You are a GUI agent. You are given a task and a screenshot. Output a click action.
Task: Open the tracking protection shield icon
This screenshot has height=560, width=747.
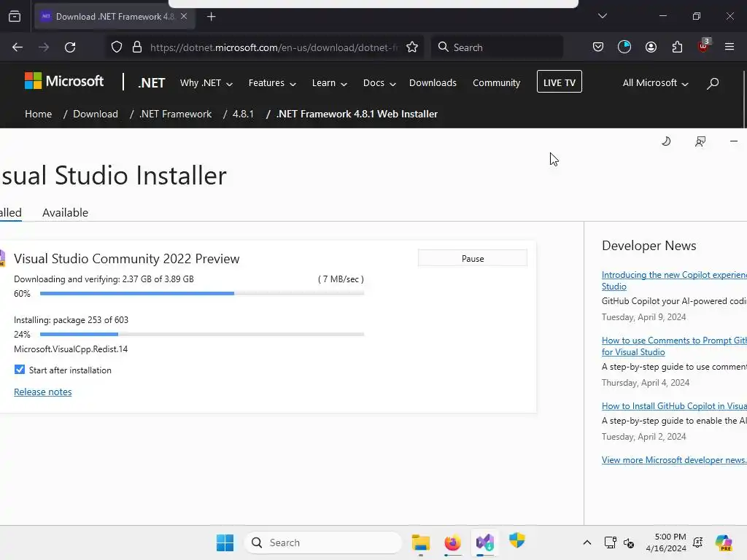[x=117, y=47]
